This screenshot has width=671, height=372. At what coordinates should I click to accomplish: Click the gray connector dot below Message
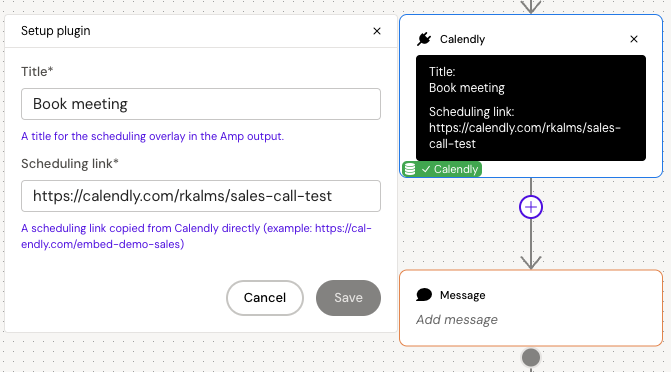[531, 357]
